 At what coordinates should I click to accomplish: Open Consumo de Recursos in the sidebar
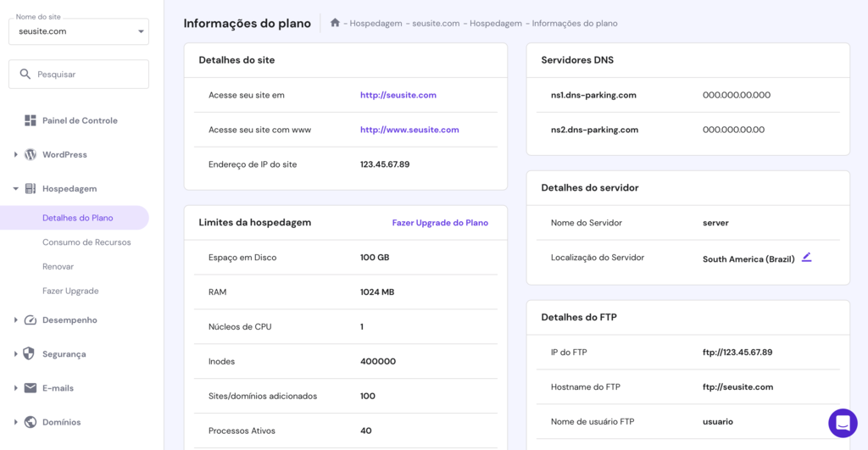pos(86,242)
